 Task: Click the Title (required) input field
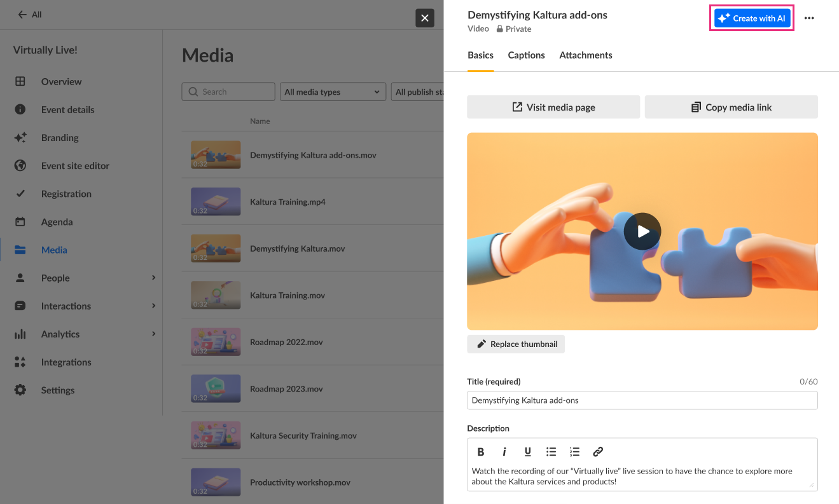(x=642, y=400)
